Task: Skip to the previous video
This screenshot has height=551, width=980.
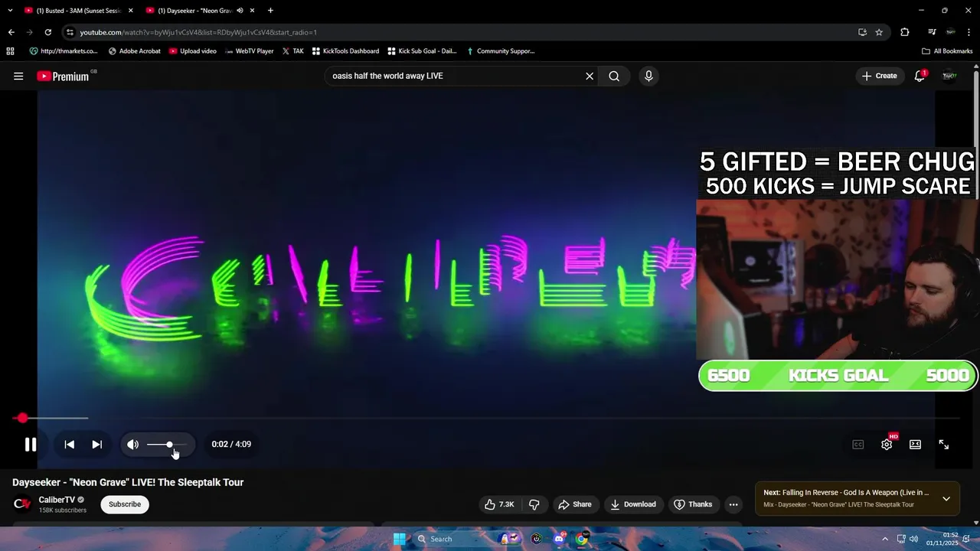Action: (69, 445)
